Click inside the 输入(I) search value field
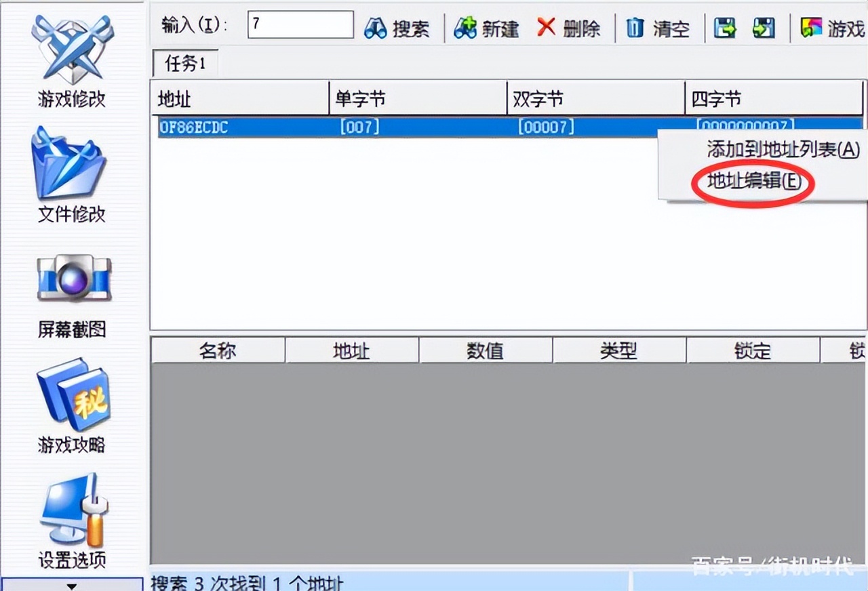The height and width of the screenshot is (591, 868). (300, 25)
